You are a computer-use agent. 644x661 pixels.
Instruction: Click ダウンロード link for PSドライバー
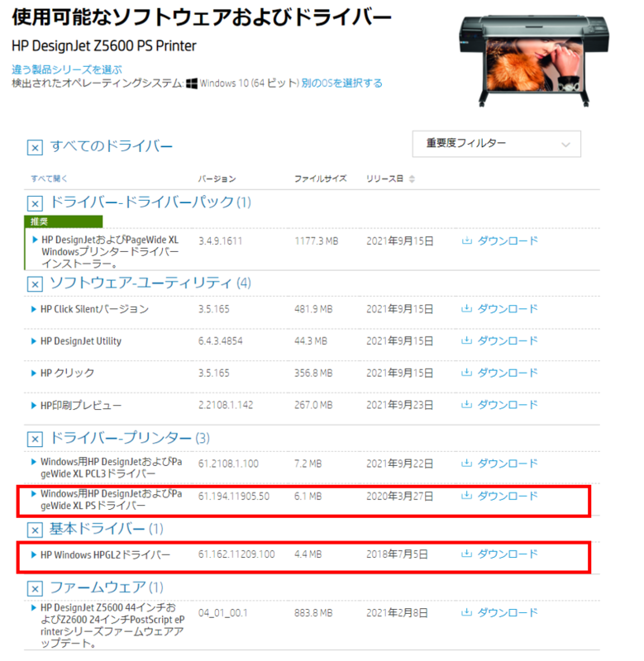click(x=508, y=496)
